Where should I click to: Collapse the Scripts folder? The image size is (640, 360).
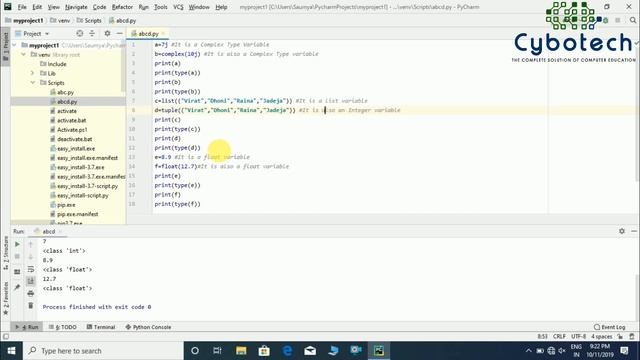click(x=33, y=82)
